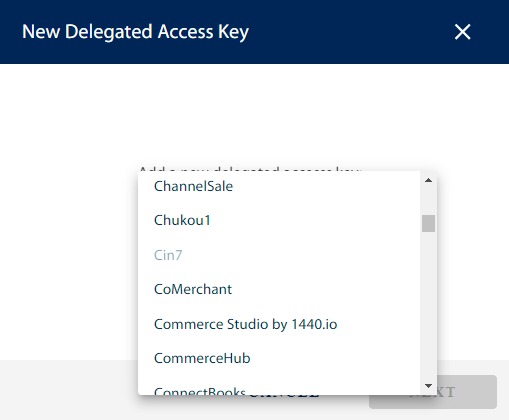The width and height of the screenshot is (509, 420).
Task: Select the partially visible ConnectBooks option
Action: (279, 389)
